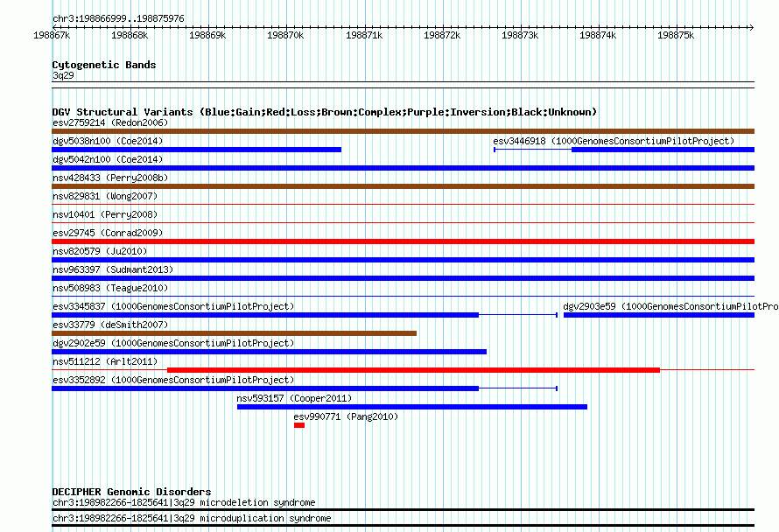The width and height of the screenshot is (779, 532).
Task: Click the dgv5042n100 blue gain bar
Action: coord(403,168)
